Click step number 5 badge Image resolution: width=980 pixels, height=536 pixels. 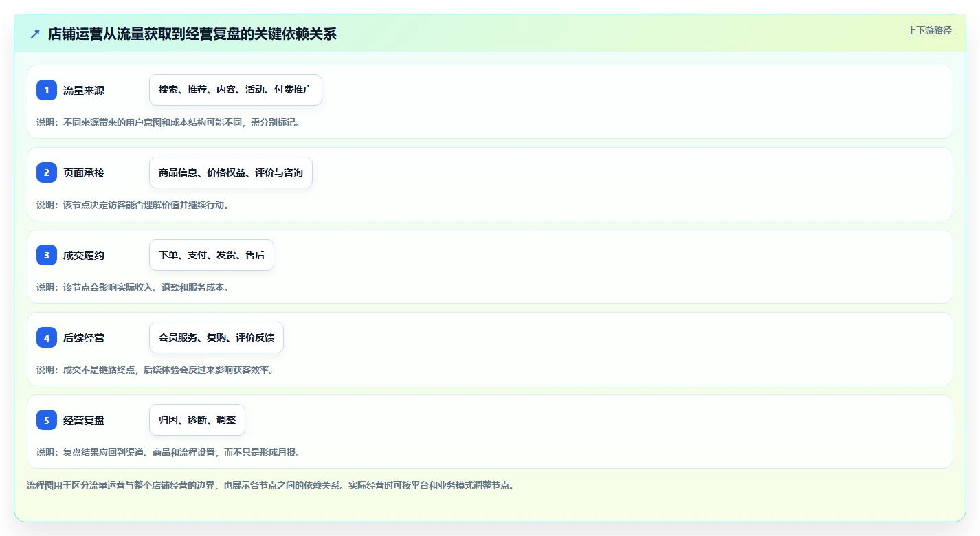[47, 420]
